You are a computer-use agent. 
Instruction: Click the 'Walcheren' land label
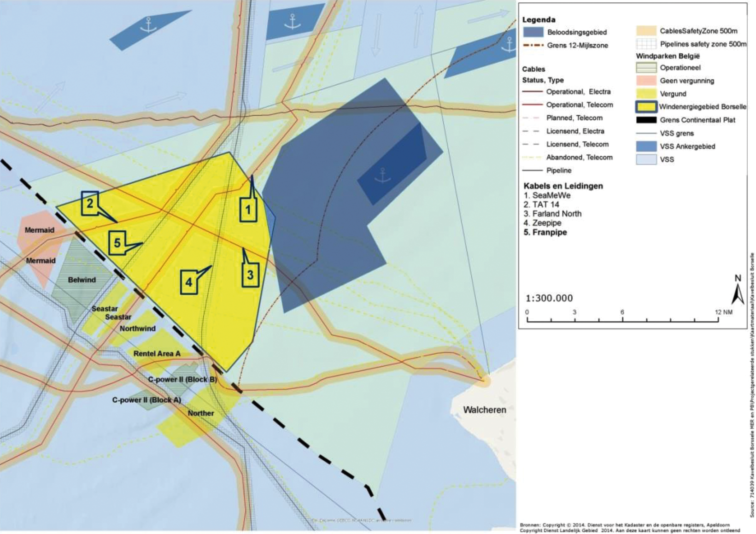coord(485,410)
